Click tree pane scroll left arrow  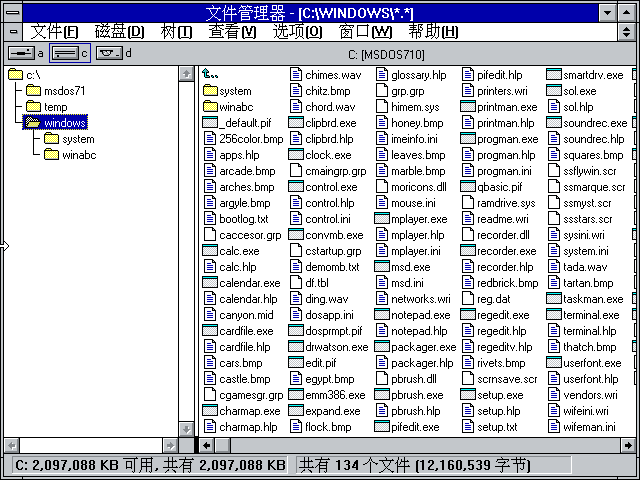(12, 445)
